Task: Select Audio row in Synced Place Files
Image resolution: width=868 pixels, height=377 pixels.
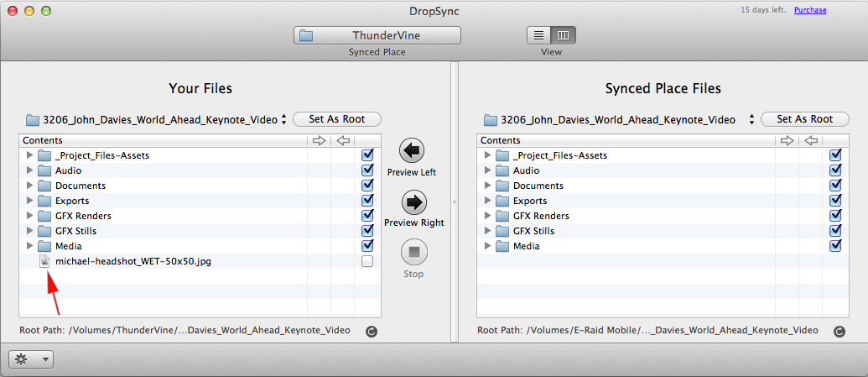Action: point(663,170)
